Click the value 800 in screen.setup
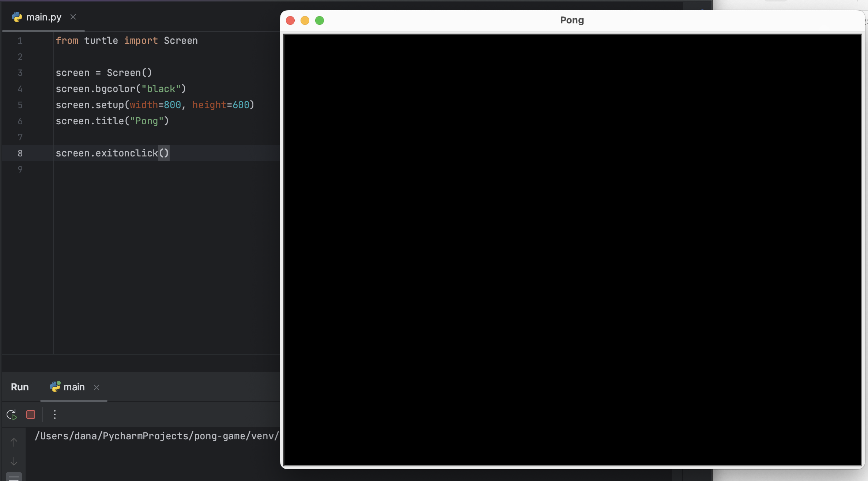This screenshot has height=481, width=868. point(172,105)
